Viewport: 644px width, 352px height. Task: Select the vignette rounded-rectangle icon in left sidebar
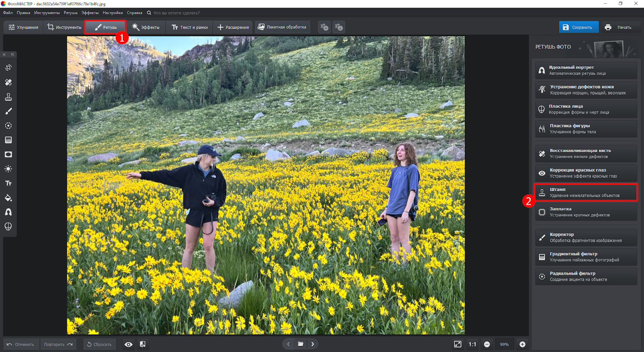[8, 154]
